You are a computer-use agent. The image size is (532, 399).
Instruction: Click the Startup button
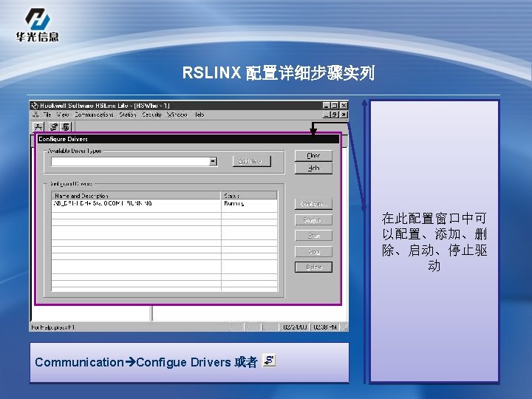tap(313, 220)
